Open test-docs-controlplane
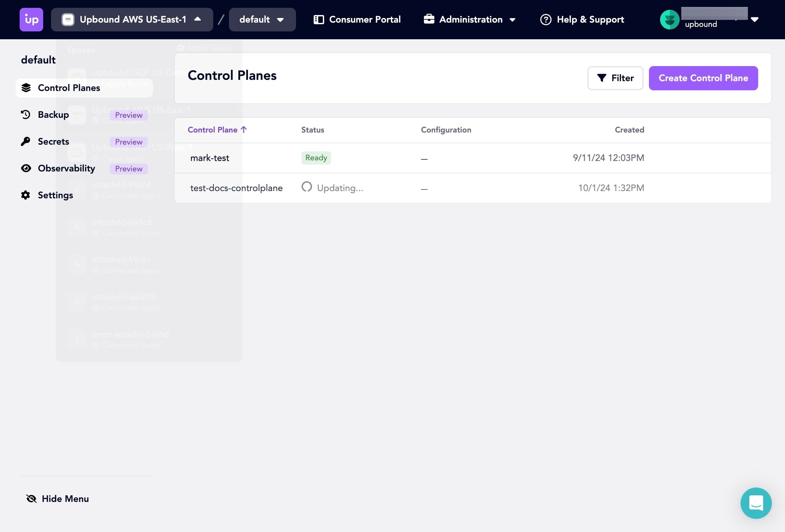The image size is (785, 532). 236,188
